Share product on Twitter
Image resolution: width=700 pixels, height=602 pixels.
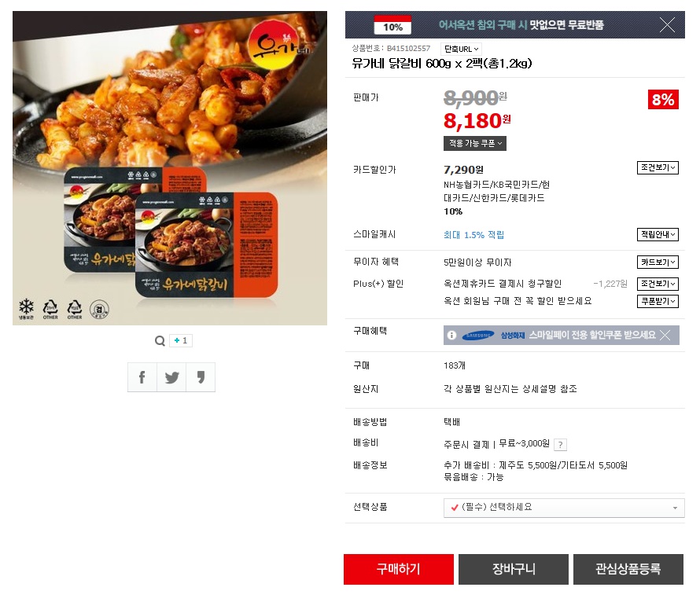click(171, 377)
